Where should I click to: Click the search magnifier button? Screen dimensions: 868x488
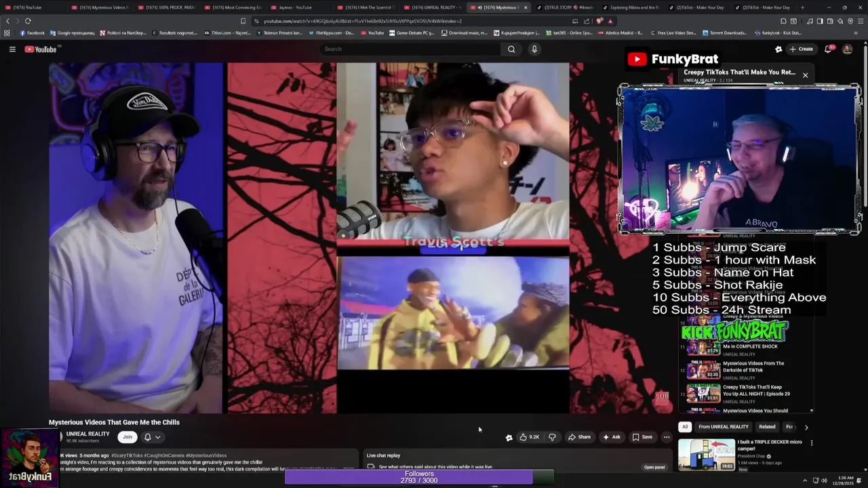point(511,49)
